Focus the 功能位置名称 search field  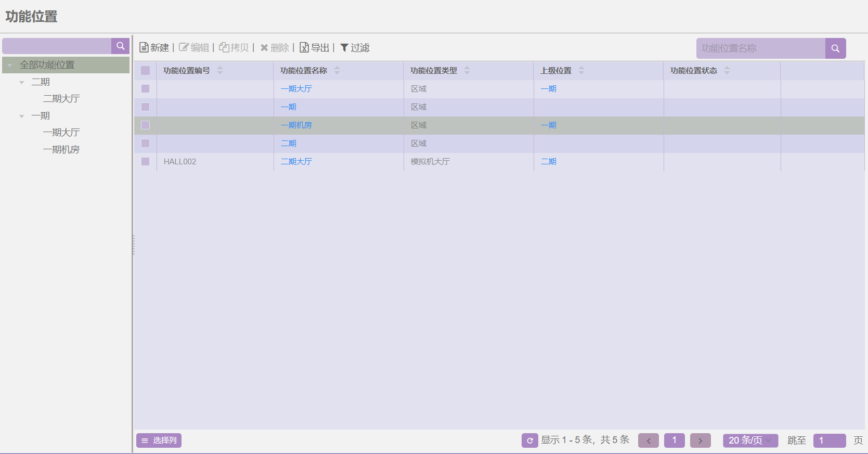click(761, 48)
